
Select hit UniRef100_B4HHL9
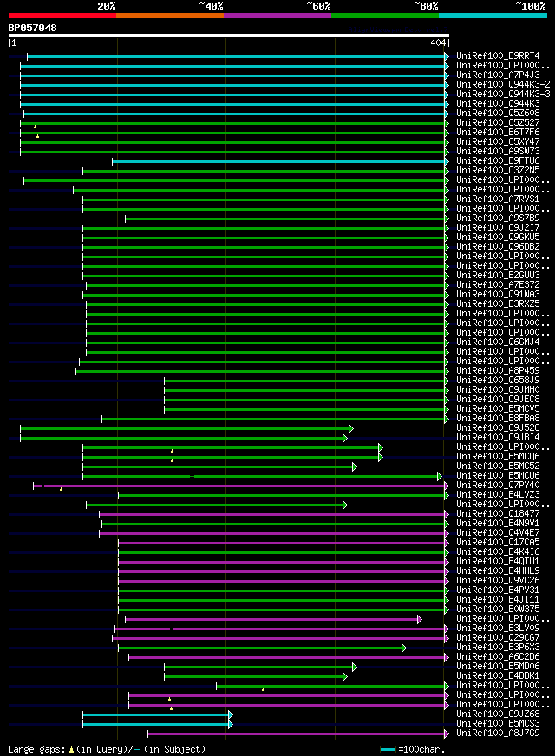click(498, 571)
